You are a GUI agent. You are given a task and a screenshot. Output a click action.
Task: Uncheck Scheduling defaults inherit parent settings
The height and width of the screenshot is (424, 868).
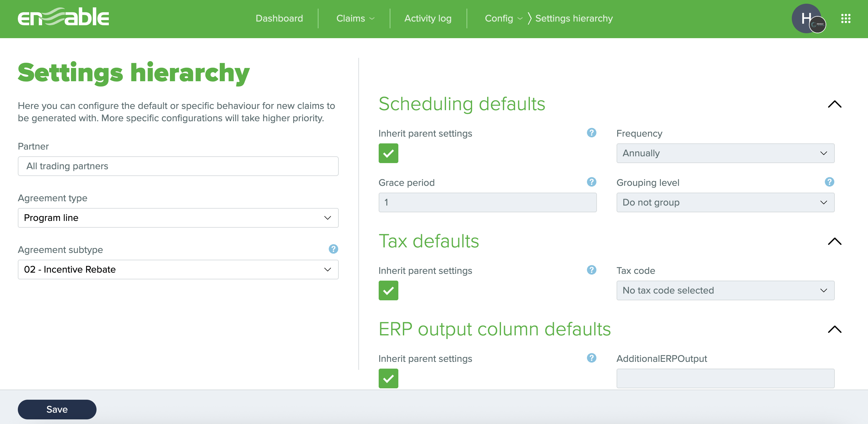point(388,153)
